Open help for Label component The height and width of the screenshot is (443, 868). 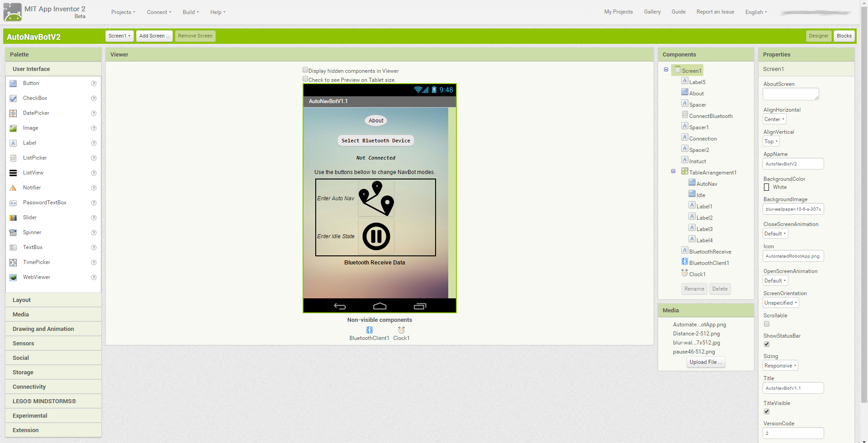click(x=94, y=143)
